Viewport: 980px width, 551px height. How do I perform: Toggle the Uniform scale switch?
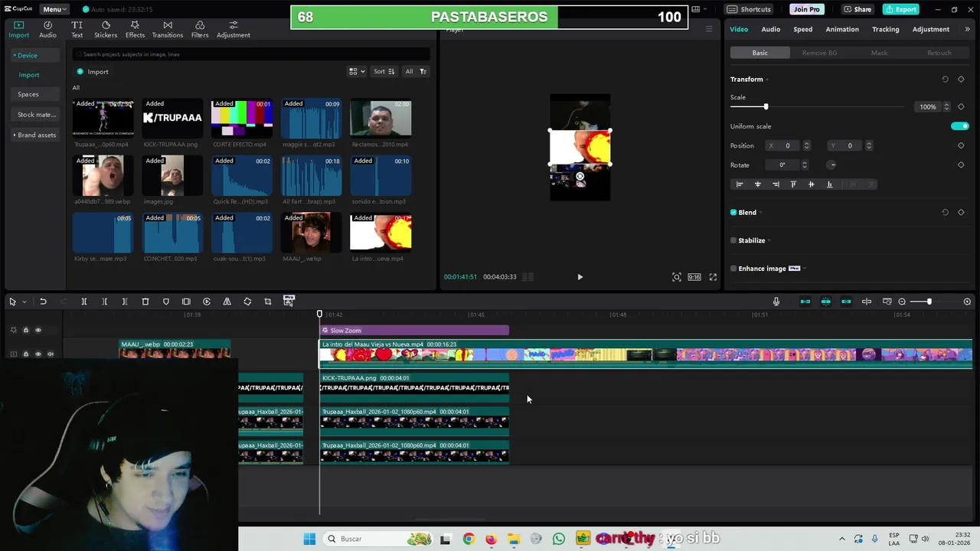[x=959, y=126]
